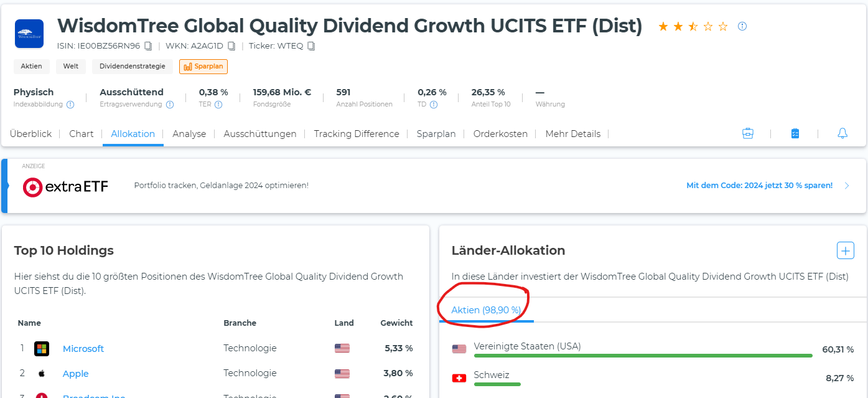Click the info icon beside Ertragsverwendung
The height and width of the screenshot is (398, 868).
170,105
